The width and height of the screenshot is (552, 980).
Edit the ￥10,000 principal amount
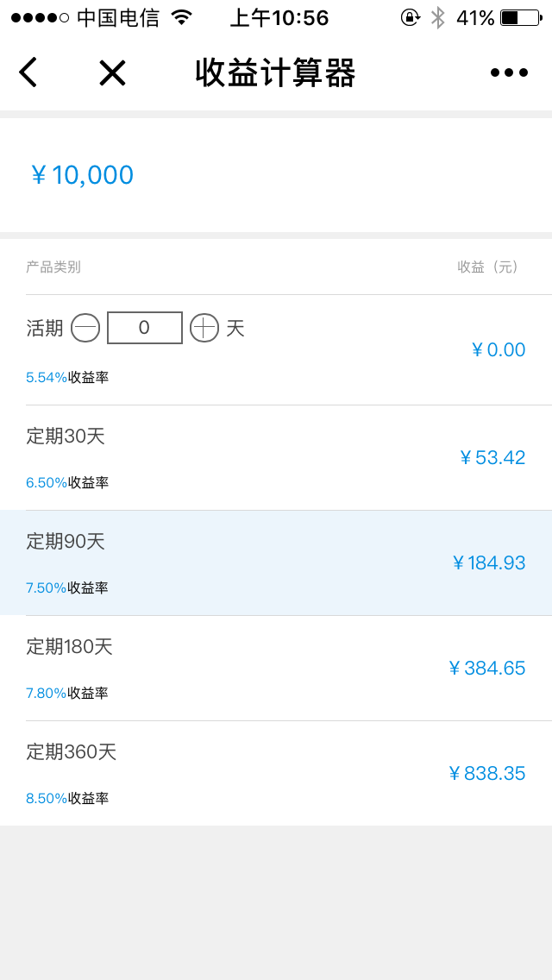[x=83, y=175]
